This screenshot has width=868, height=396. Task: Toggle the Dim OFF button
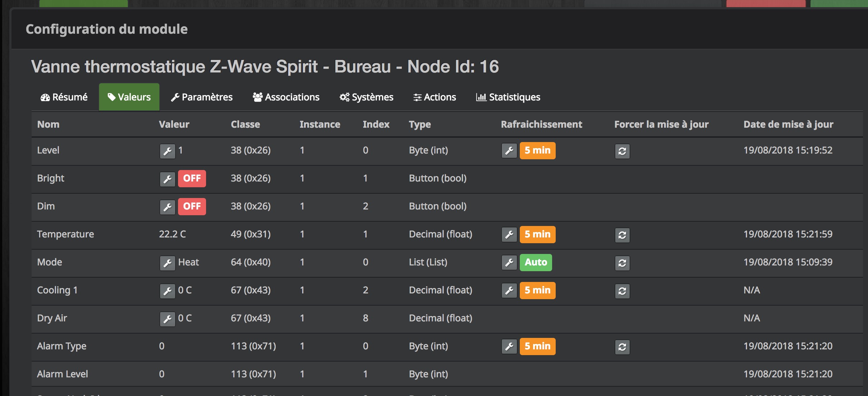pyautogui.click(x=192, y=206)
